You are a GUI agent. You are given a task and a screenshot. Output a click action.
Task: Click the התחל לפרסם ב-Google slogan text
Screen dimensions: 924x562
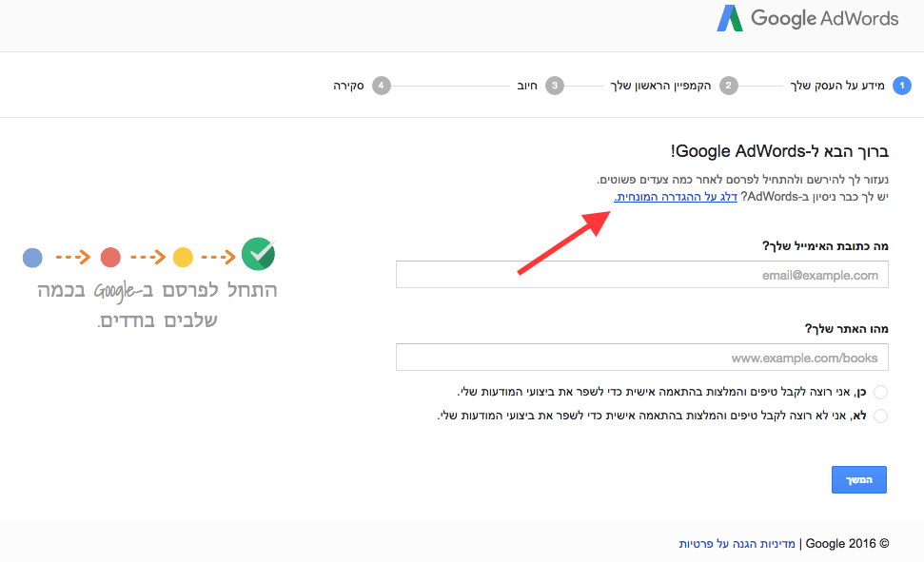pos(157,304)
